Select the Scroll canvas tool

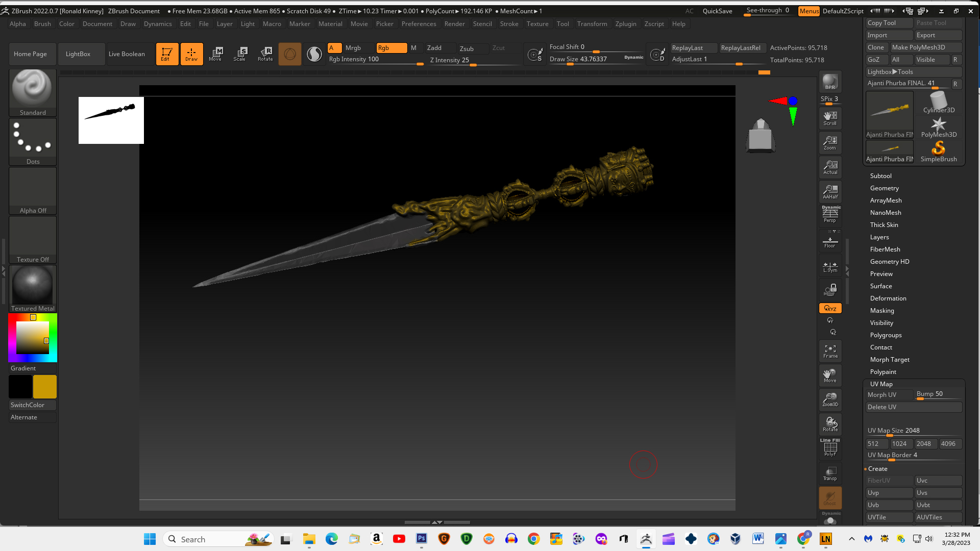[x=830, y=118]
